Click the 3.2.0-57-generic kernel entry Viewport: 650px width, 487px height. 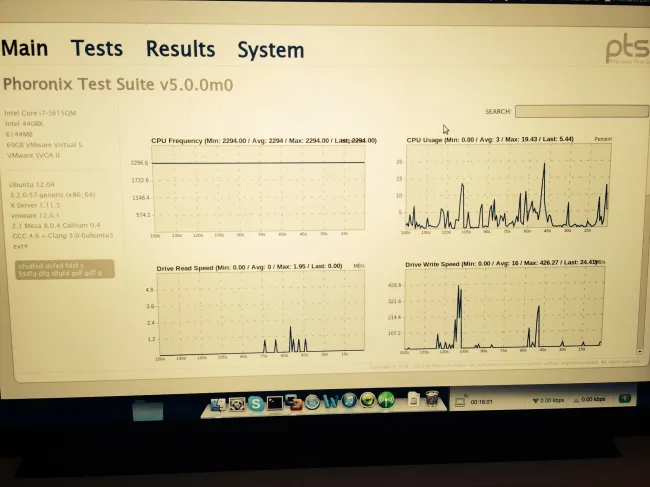[52, 194]
